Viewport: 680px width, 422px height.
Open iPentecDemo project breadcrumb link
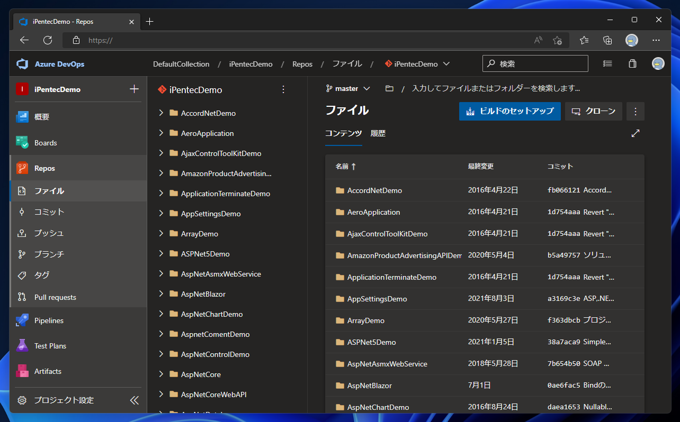click(x=251, y=64)
